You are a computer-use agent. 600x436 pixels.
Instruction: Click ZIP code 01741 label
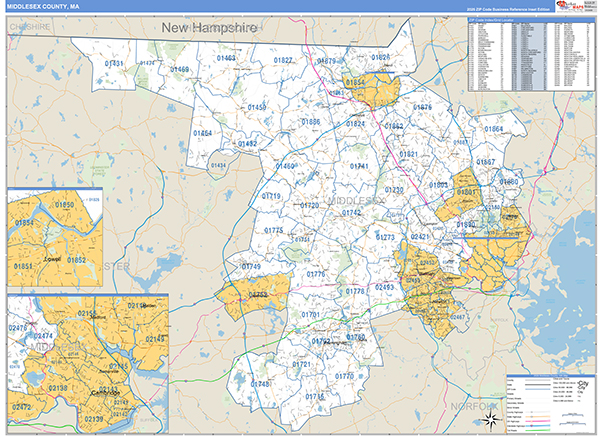[358, 166]
